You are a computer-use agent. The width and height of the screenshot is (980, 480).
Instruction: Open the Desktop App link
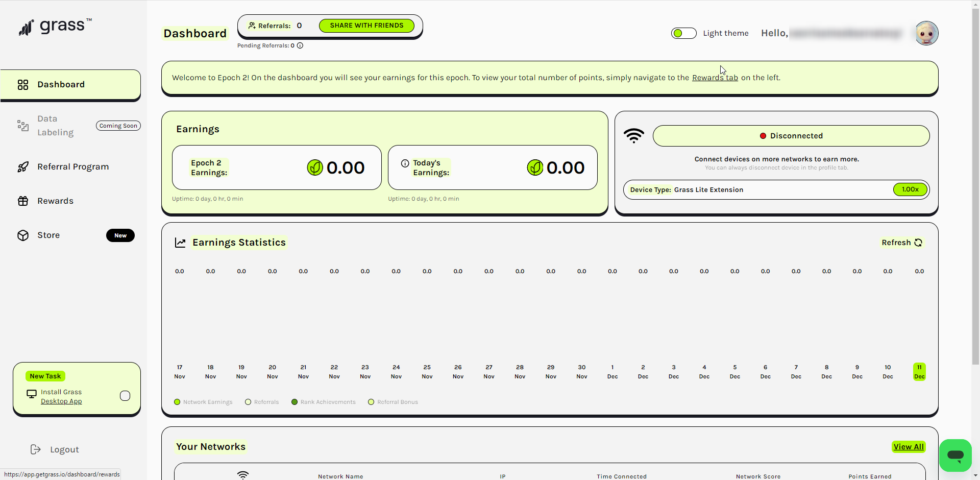pyautogui.click(x=61, y=401)
